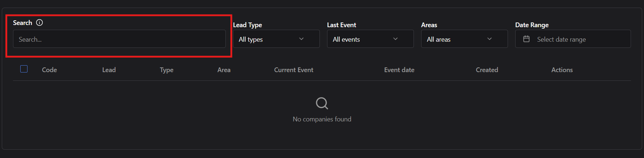Click the chevron arrow in Areas filter

(490, 39)
